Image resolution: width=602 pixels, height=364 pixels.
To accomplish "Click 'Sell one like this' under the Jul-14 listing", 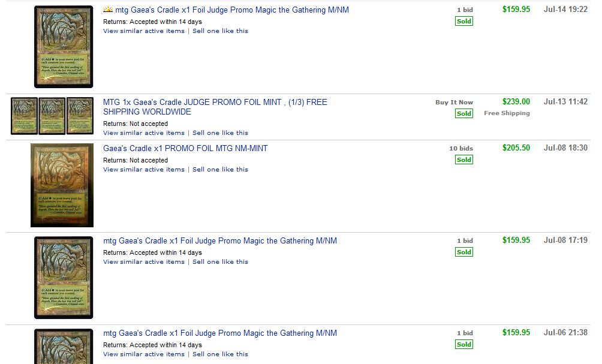I will point(220,31).
